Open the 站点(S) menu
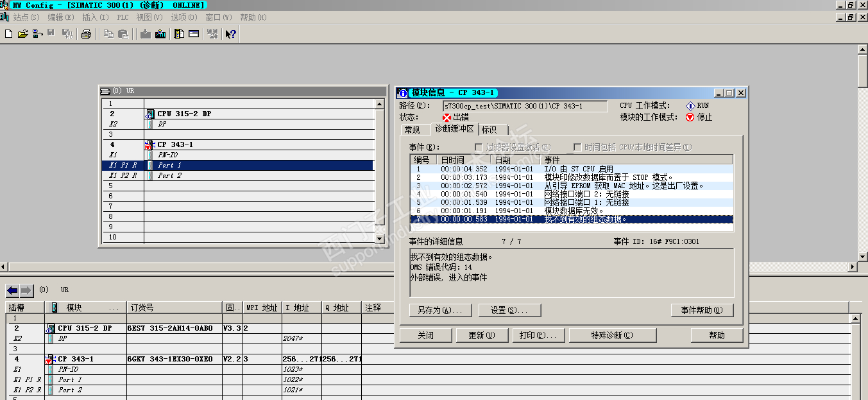Image resolution: width=868 pixels, height=400 pixels. pyautogui.click(x=26, y=17)
